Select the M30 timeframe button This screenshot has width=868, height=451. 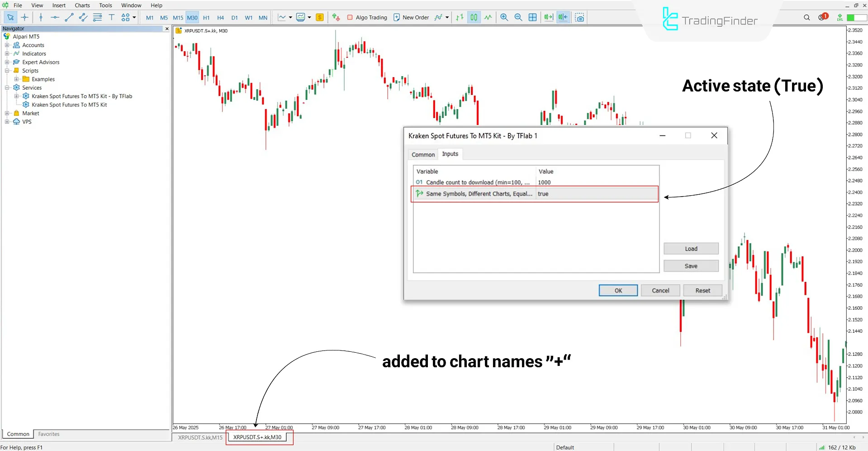192,18
